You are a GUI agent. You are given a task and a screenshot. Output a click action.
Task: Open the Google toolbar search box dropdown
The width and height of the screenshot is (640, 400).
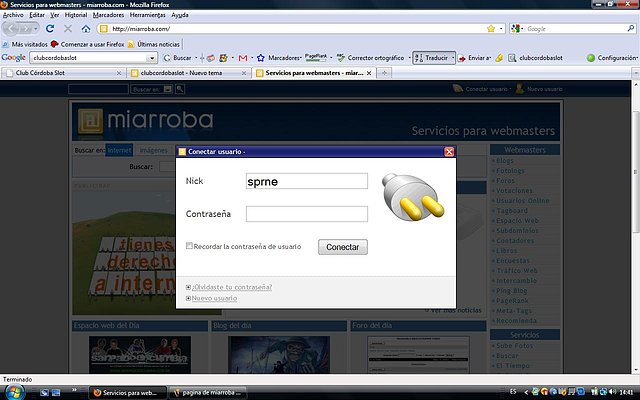pos(152,58)
